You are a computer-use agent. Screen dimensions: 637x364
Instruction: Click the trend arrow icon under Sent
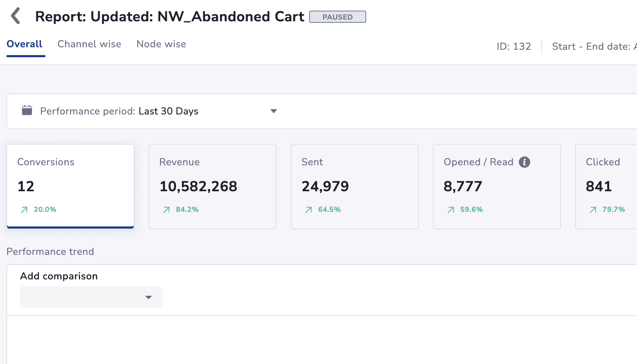pyautogui.click(x=309, y=210)
